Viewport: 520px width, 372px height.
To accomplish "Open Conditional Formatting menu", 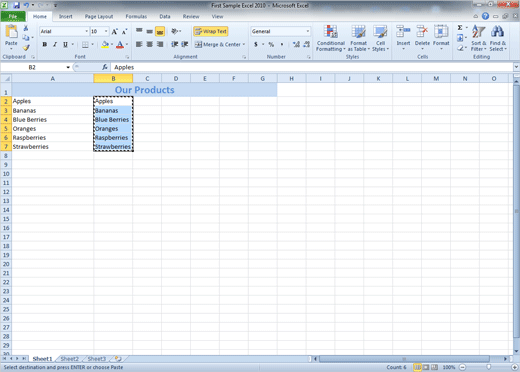I will point(331,39).
